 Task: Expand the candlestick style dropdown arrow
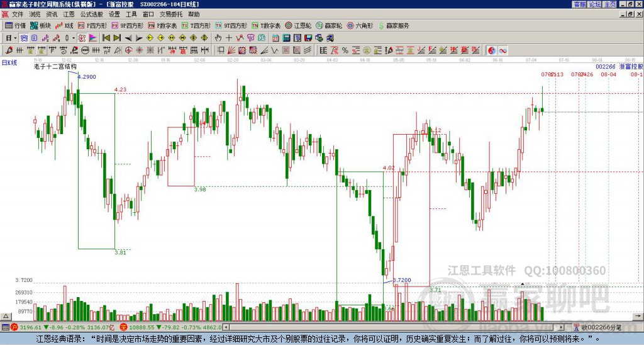pyautogui.click(x=74, y=38)
